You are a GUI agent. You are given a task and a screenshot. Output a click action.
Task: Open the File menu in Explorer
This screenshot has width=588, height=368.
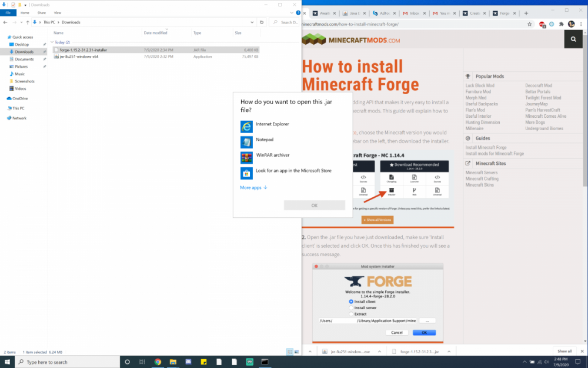point(8,12)
